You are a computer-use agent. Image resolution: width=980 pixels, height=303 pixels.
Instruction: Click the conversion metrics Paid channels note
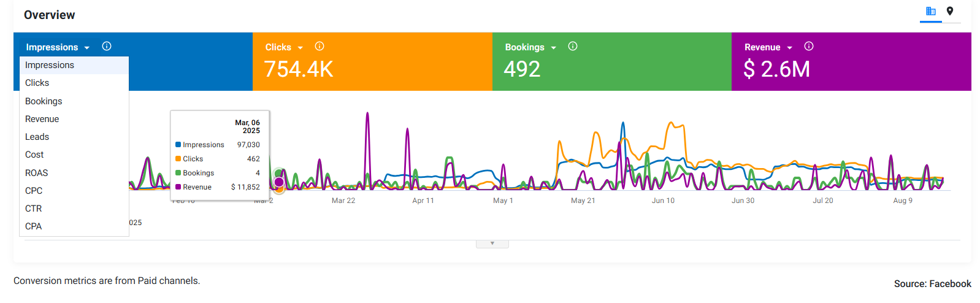click(x=107, y=281)
